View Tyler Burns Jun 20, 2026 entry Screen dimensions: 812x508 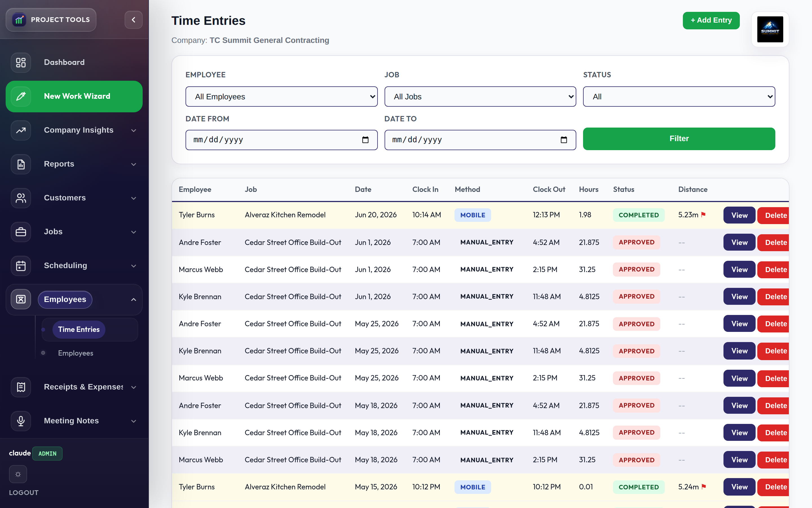click(739, 215)
